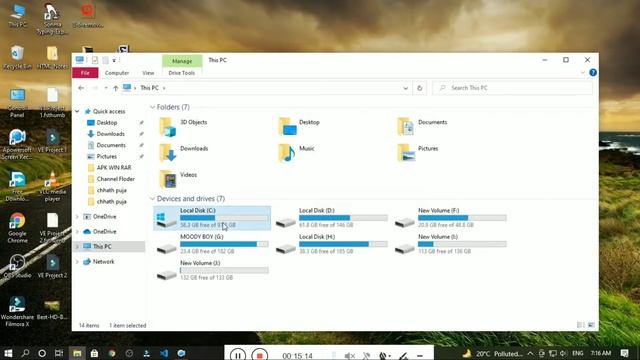Switch to details view button
This screenshot has width=640, height=360.
click(581, 325)
